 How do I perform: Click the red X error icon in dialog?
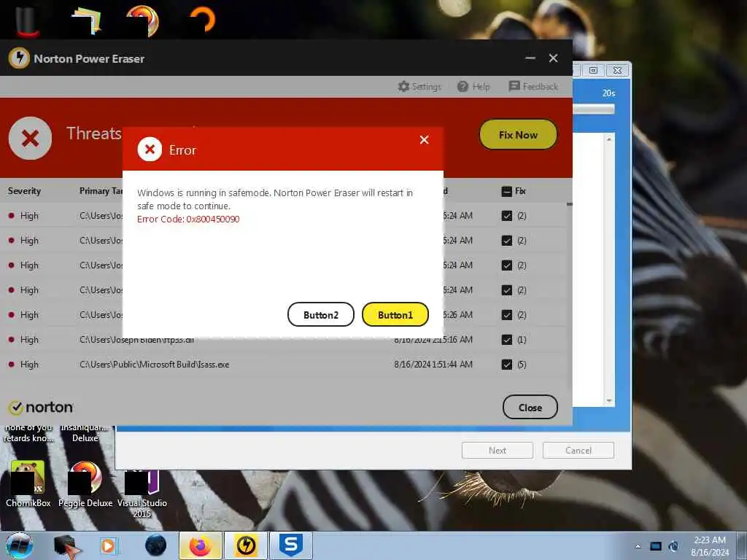pyautogui.click(x=150, y=149)
